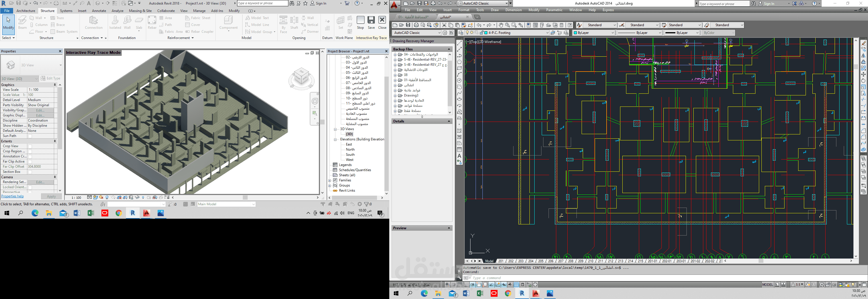Open the Express menu in AutoCAD
Viewport: 868px width, 299px height.
click(x=608, y=10)
